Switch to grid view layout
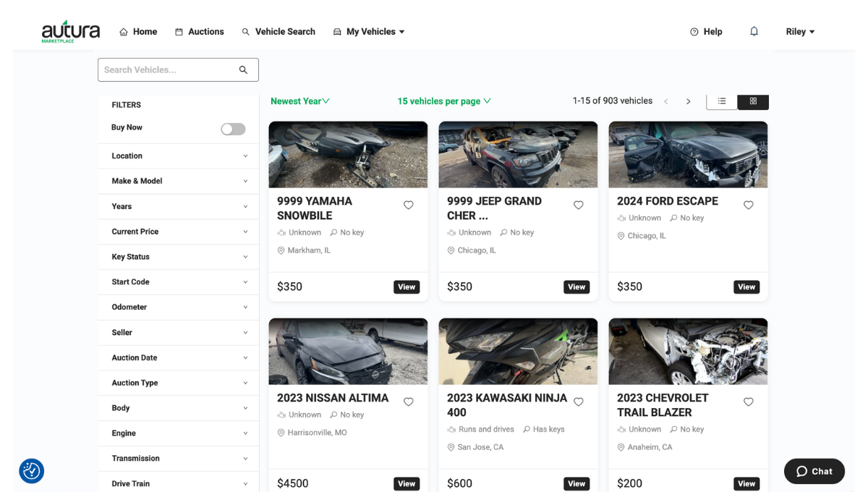 (x=753, y=101)
